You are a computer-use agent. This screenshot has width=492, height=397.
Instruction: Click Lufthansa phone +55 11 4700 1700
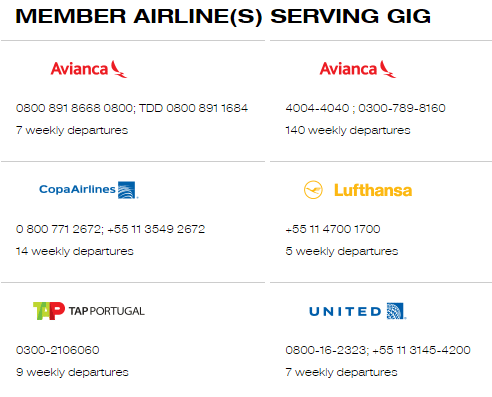(x=333, y=229)
